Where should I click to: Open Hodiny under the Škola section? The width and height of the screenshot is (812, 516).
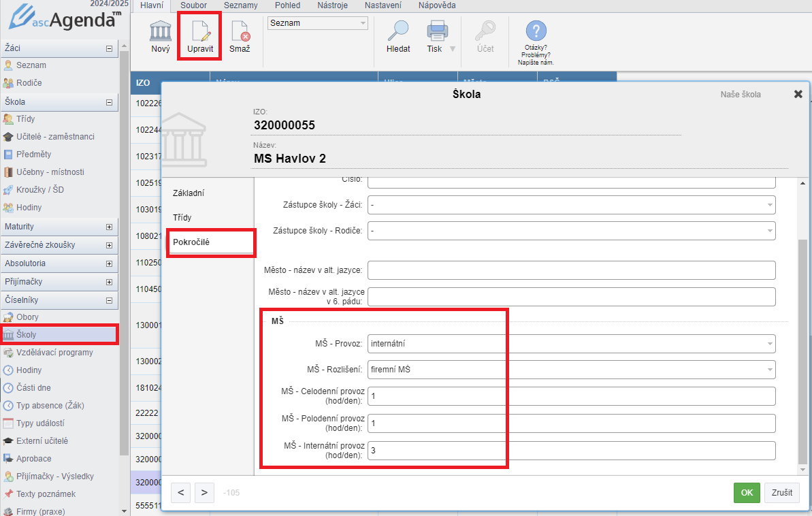[x=29, y=207]
